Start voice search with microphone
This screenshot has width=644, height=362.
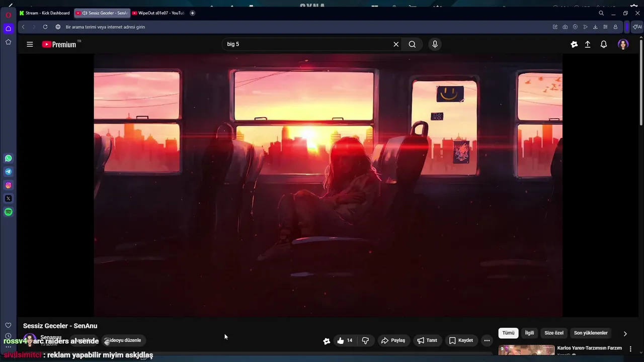[x=435, y=44]
